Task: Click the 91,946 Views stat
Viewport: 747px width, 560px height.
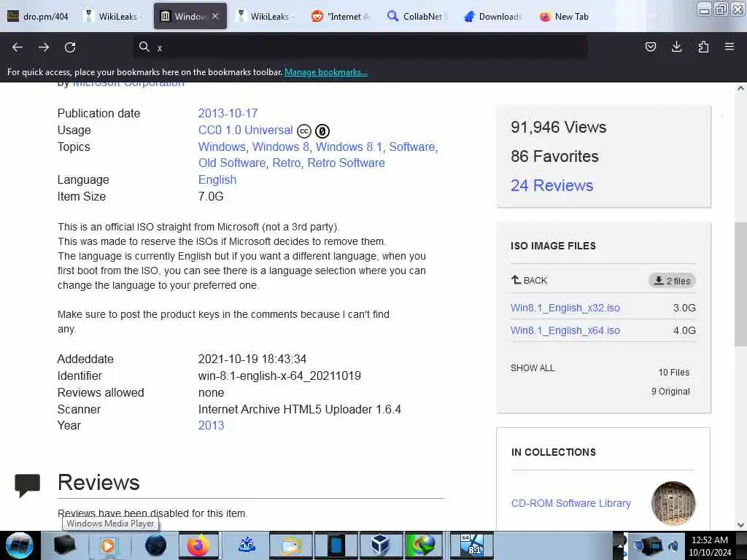Action: tap(558, 127)
